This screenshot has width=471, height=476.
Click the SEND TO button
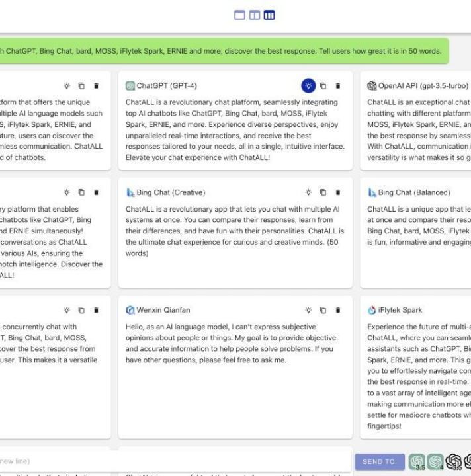pos(380,461)
